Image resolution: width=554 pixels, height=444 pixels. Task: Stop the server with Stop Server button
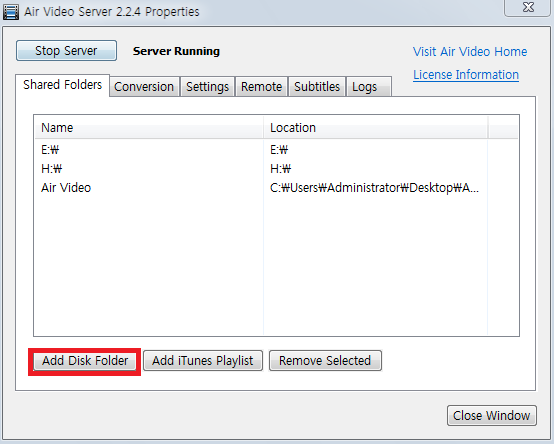click(66, 51)
